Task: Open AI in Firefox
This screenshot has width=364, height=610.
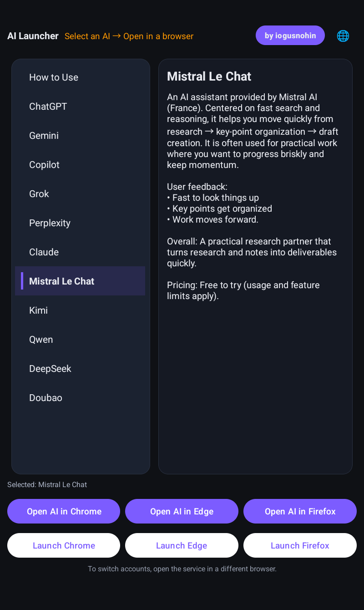Action: [x=300, y=511]
